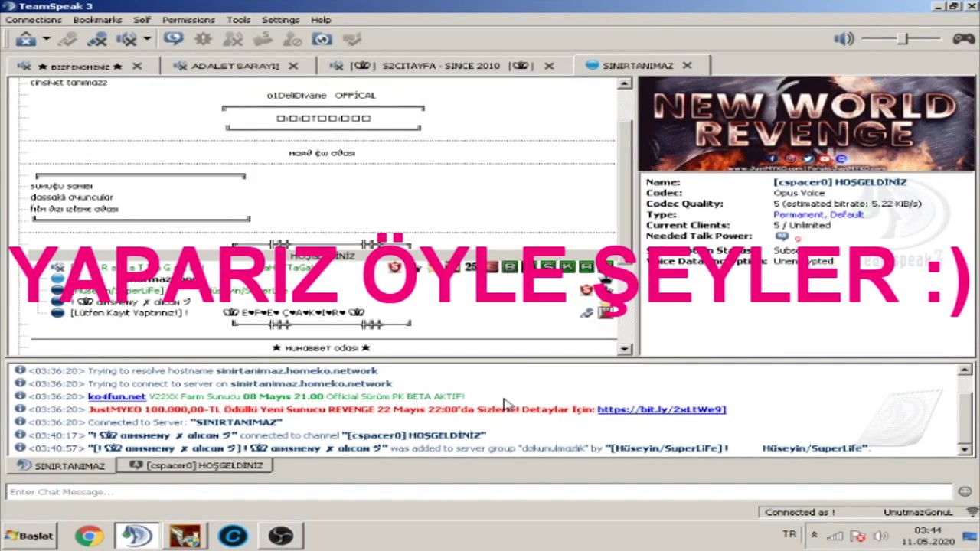Select the 'film dizi izleme odası' channel

[74, 209]
